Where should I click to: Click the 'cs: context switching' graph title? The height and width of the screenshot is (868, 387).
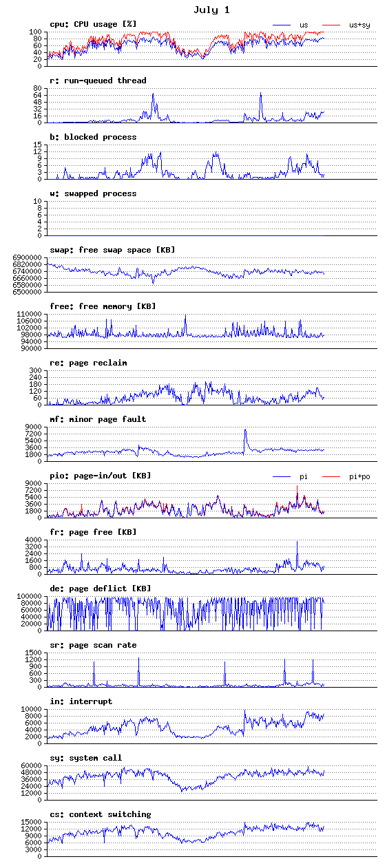(101, 814)
